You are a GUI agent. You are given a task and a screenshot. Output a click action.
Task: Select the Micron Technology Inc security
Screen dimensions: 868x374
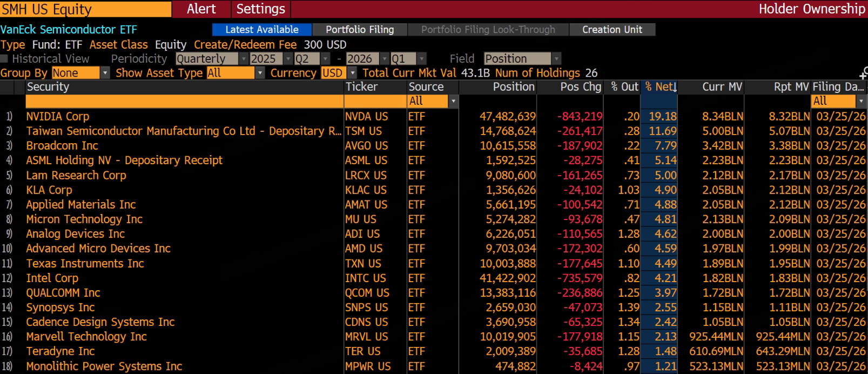pyautogui.click(x=84, y=219)
